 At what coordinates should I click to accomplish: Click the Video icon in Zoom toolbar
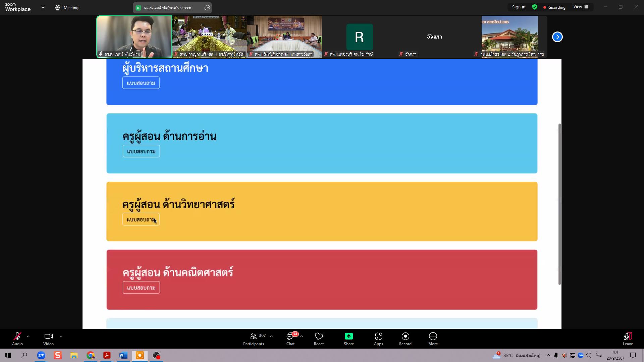[48, 337]
